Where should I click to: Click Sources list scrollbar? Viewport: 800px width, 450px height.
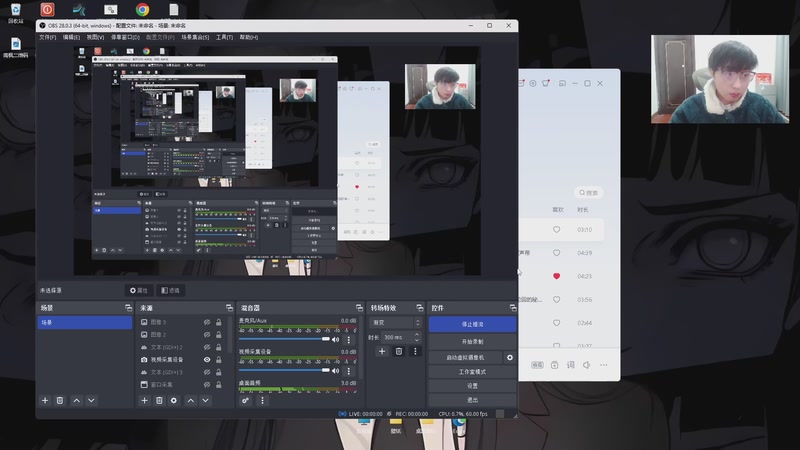click(x=230, y=335)
